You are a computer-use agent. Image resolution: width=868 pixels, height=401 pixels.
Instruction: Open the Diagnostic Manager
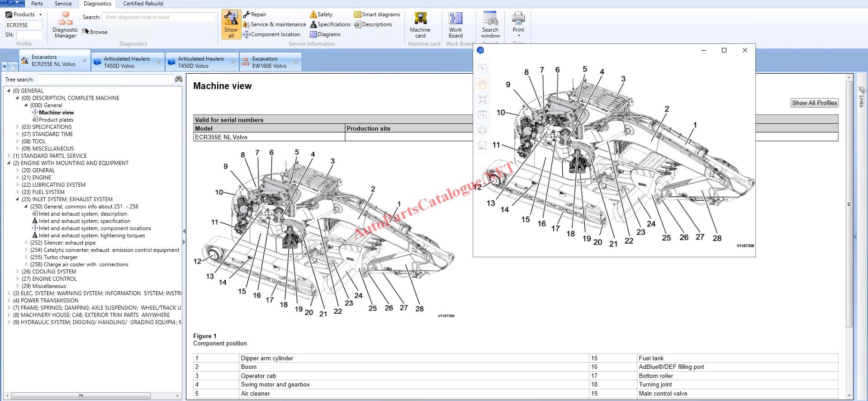point(65,25)
